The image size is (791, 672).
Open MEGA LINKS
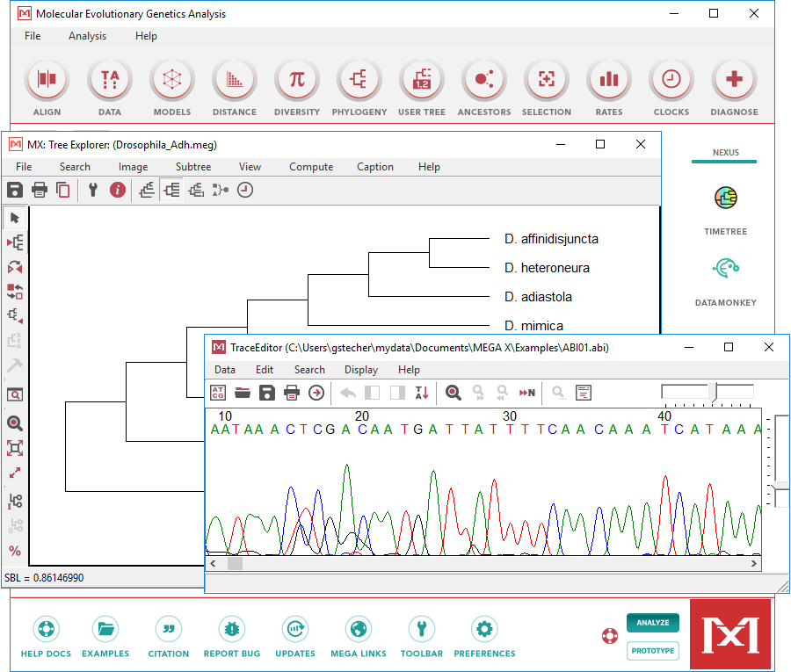359,637
